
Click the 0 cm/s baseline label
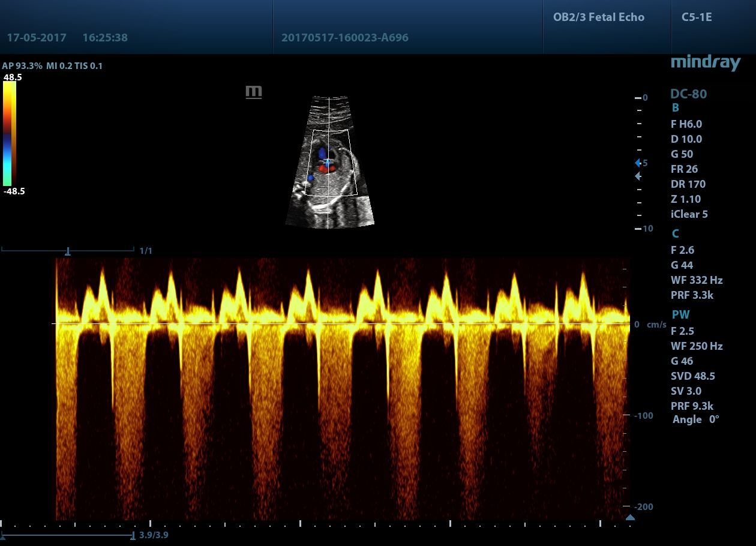tap(650, 325)
